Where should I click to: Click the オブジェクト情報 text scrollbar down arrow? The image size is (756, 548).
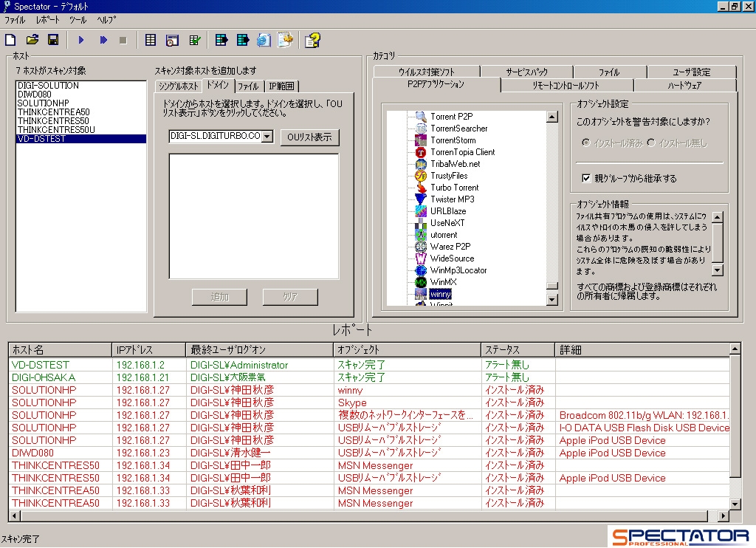coord(718,270)
